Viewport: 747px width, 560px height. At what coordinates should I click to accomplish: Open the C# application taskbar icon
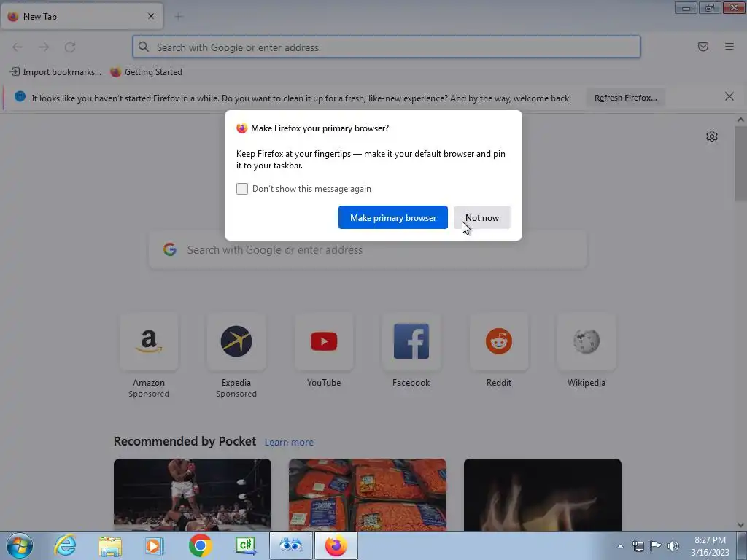[245, 545]
